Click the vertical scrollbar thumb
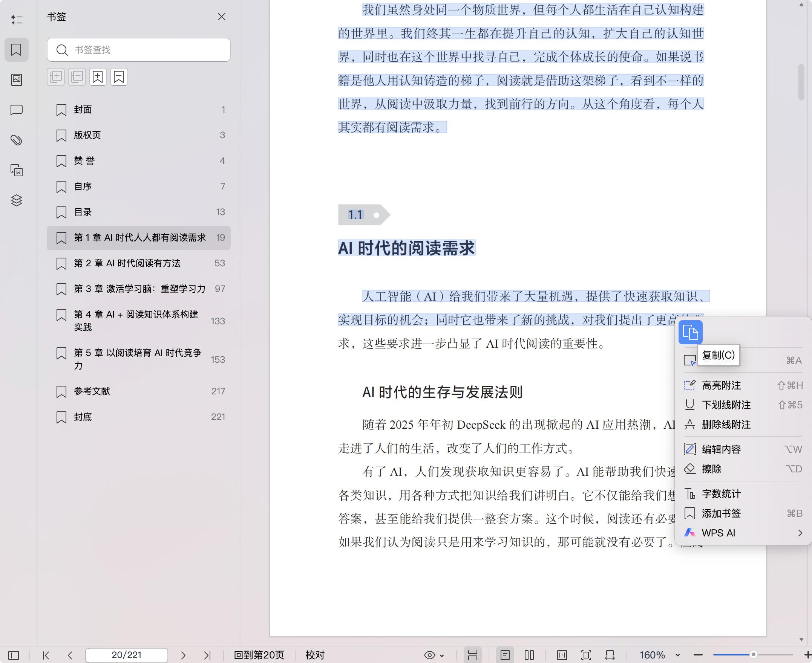Viewport: 812px width, 663px height. pos(801,82)
